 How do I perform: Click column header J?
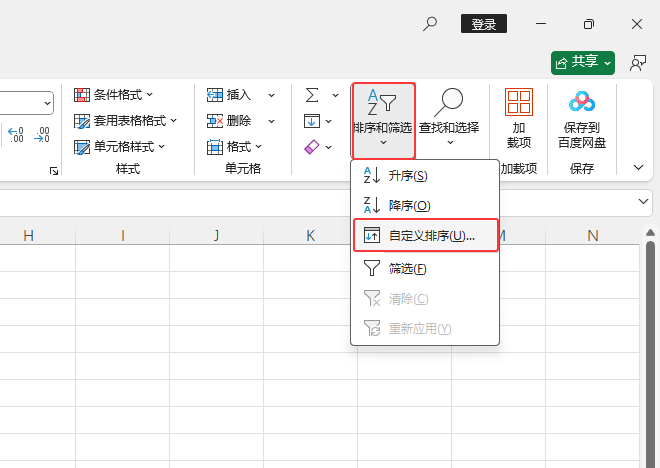point(216,236)
